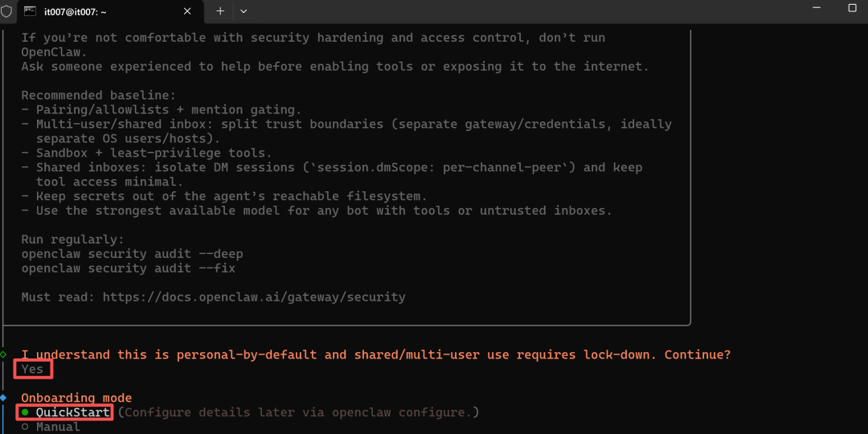Viewport: 868px width, 434px height.
Task: Click the shield icon beside the terminal tab
Action: [x=6, y=11]
